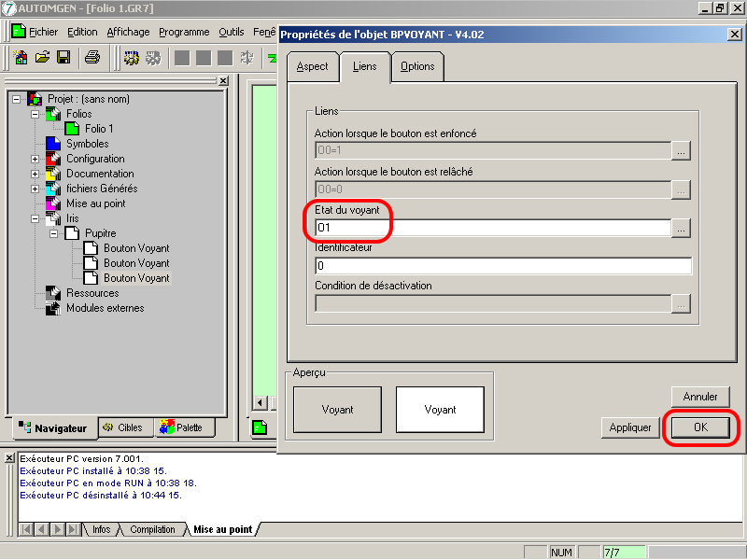This screenshot has height=560, width=747.
Task: Expand the Configuration tree node
Action: pyautogui.click(x=35, y=159)
